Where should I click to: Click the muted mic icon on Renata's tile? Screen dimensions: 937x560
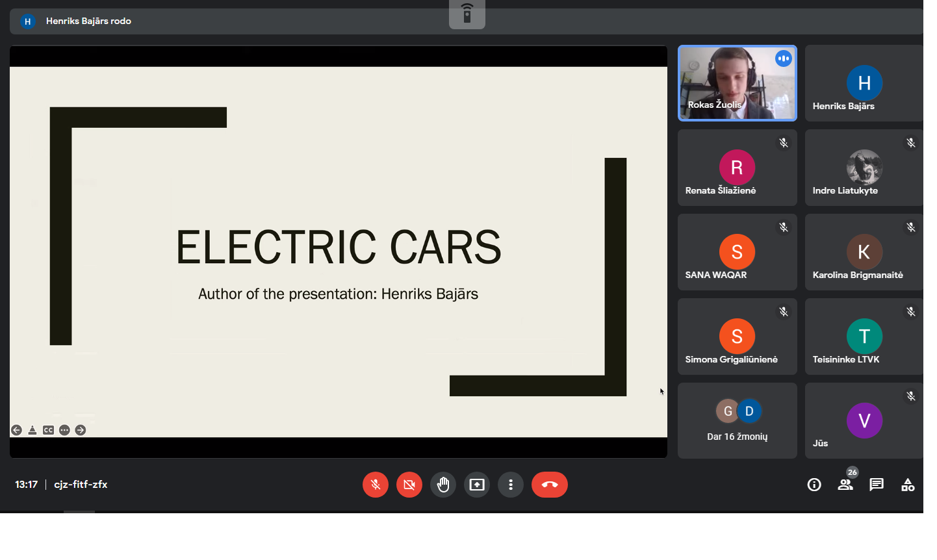(784, 143)
